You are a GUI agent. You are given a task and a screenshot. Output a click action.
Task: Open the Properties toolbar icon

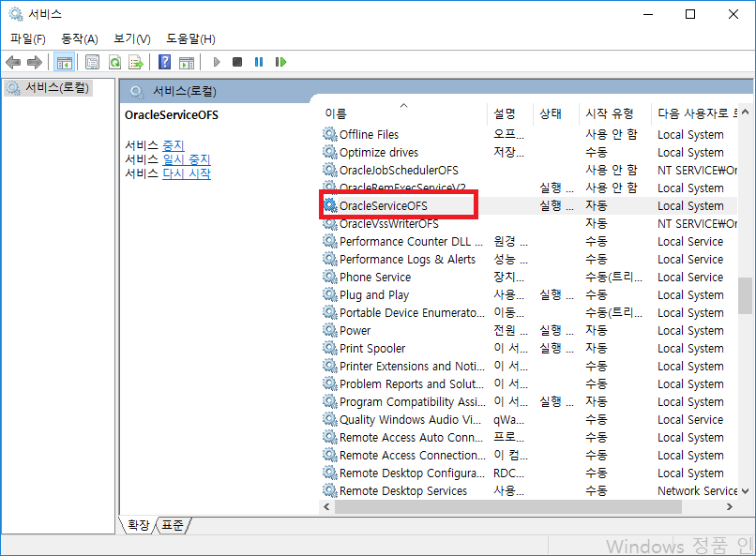pyautogui.click(x=92, y=62)
